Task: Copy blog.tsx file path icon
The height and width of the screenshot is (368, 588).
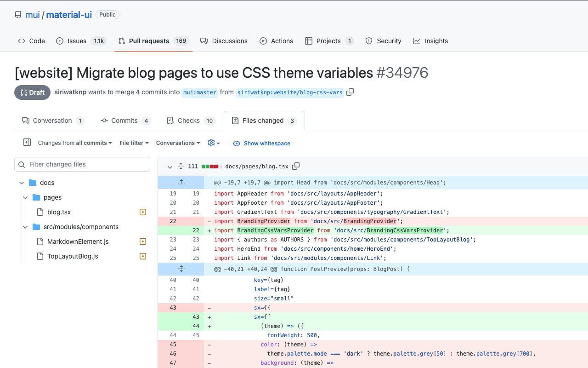Action: [296, 166]
